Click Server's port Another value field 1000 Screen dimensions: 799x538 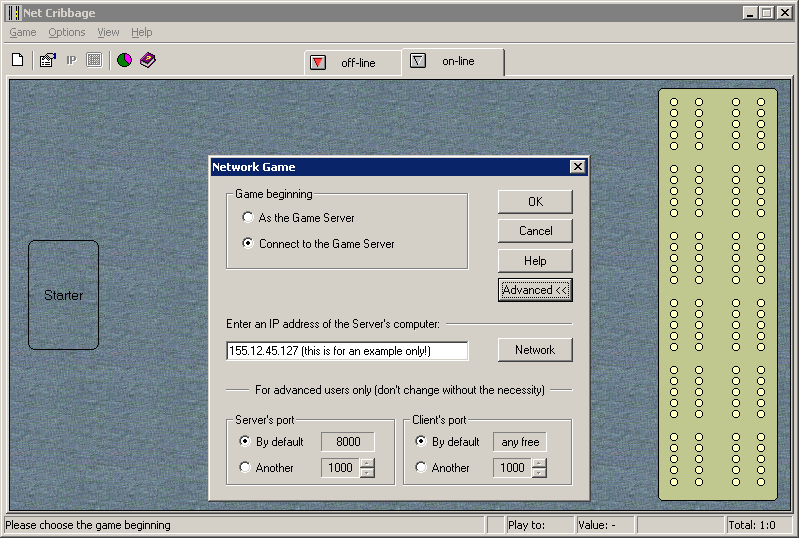pos(340,468)
